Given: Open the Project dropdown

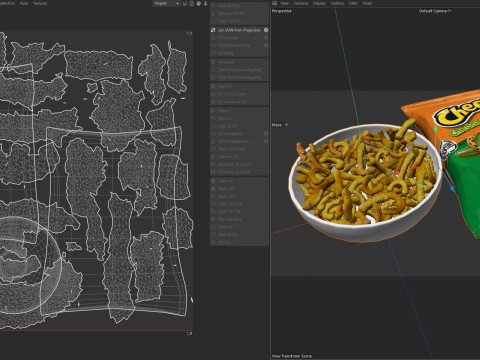Looking at the screenshot, I should pos(167,3).
